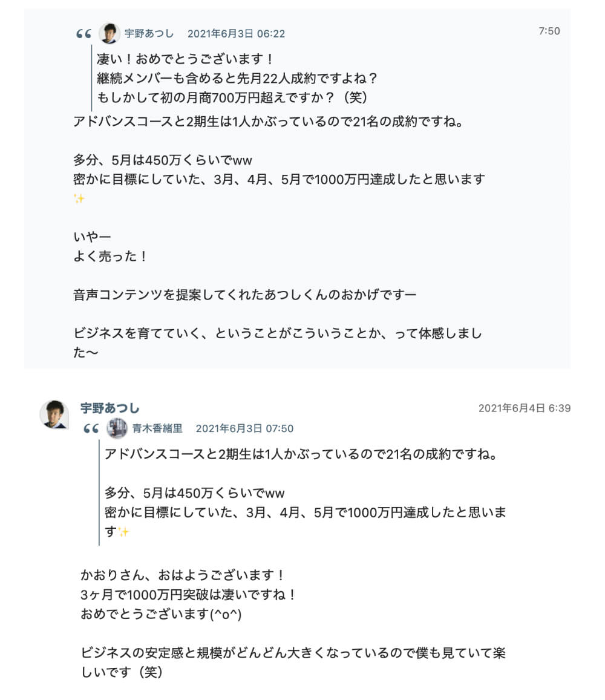Click the quoted line about 月商700万円超え
The height and width of the screenshot is (700, 605).
pyautogui.click(x=233, y=97)
